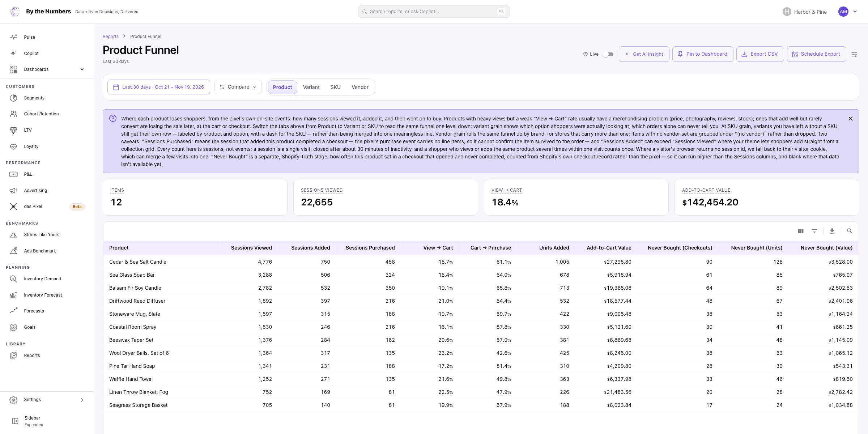Open the table search icon
This screenshot has width=868, height=434.
850,231
